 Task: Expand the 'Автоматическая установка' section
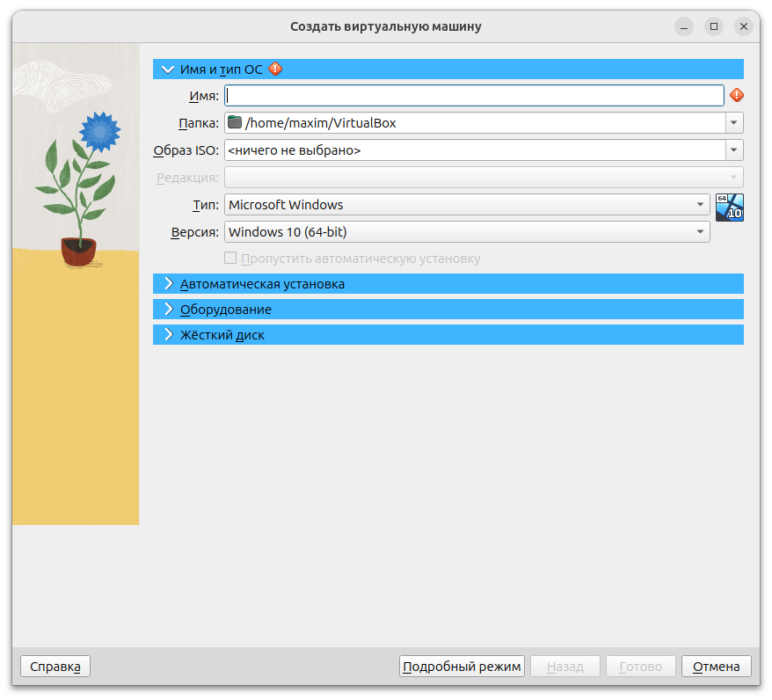(169, 283)
